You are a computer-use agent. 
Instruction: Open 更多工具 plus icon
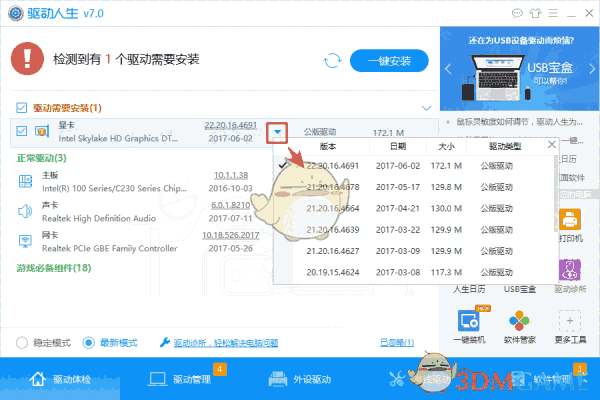point(570,321)
